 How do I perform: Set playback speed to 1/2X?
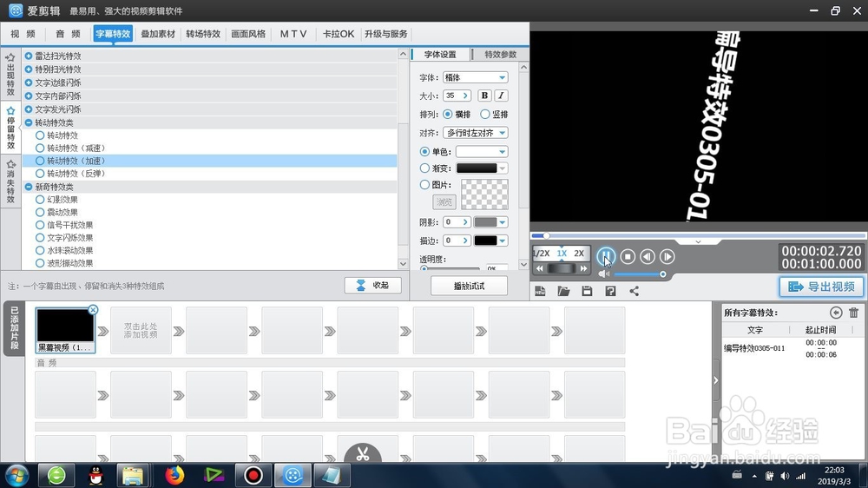point(541,254)
